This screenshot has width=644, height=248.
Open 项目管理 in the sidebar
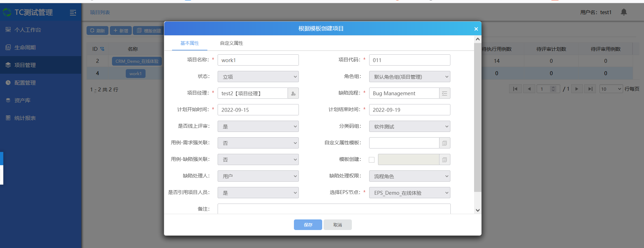25,65
